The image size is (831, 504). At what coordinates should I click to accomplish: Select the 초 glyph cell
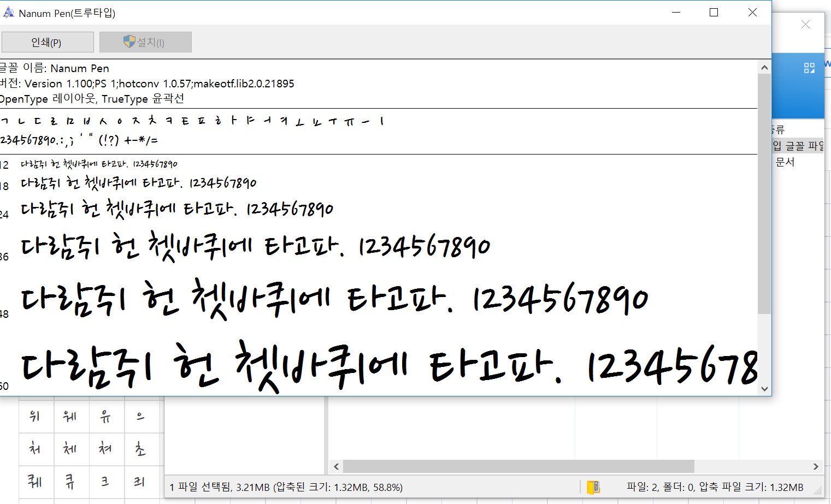[x=141, y=449]
